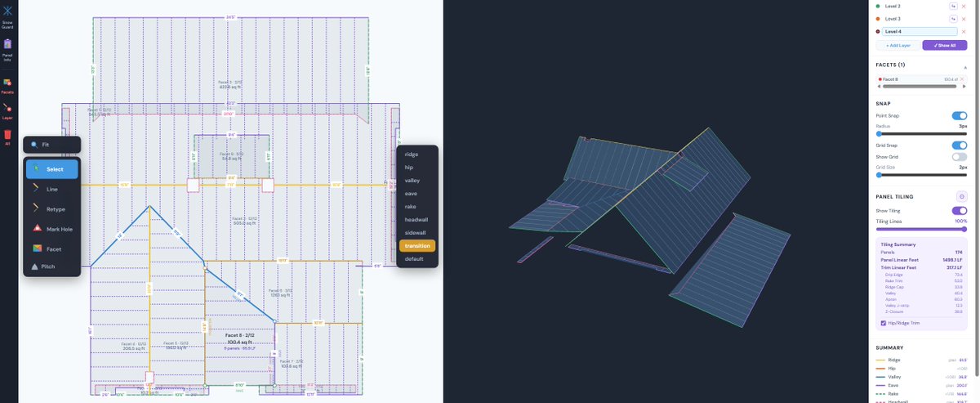This screenshot has height=403, width=980.
Task: Set line type to rake
Action: pos(417,206)
